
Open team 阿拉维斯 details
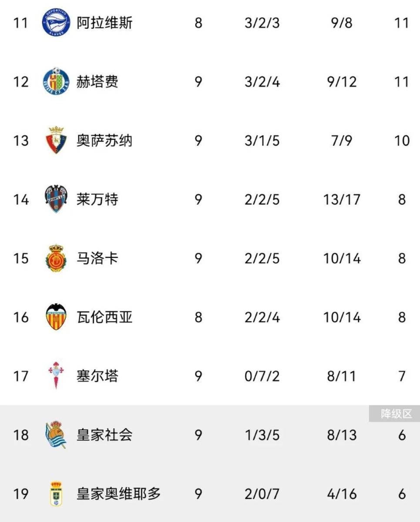click(104, 23)
